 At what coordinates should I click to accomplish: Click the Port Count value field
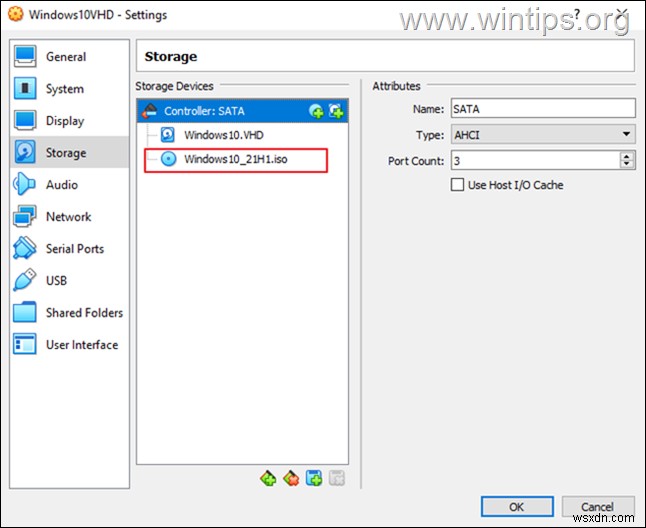point(535,160)
